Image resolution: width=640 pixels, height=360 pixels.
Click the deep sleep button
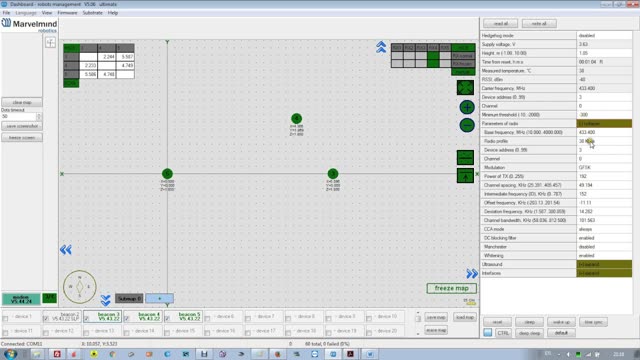pyautogui.click(x=529, y=333)
